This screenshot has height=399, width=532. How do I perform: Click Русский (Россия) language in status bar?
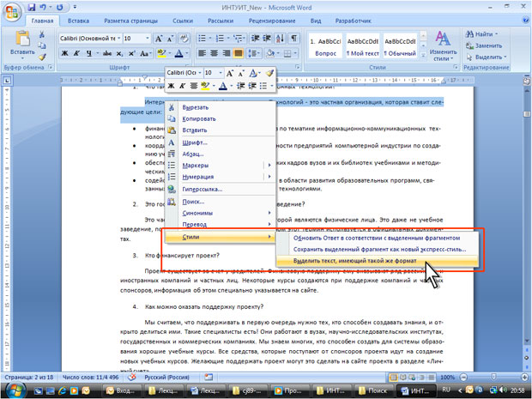click(x=166, y=378)
